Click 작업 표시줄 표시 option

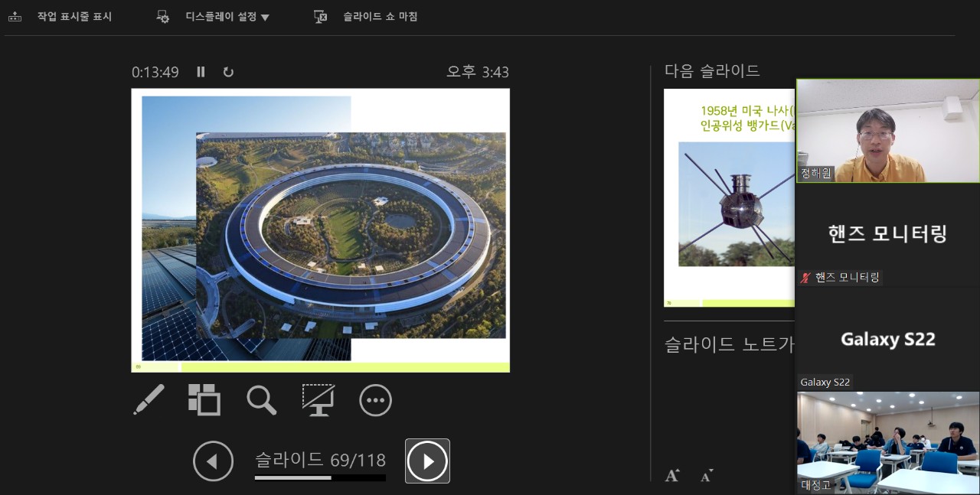point(60,17)
